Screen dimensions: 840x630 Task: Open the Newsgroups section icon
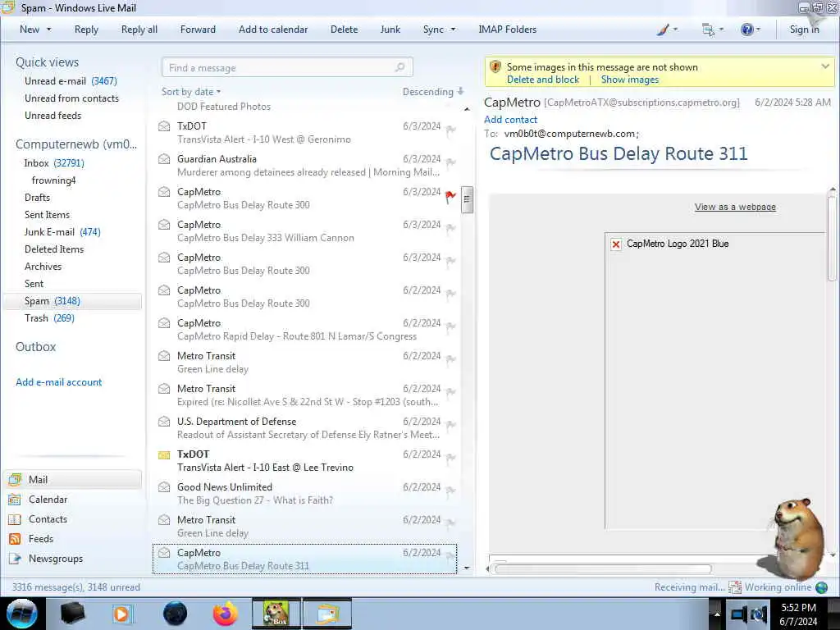tap(15, 559)
